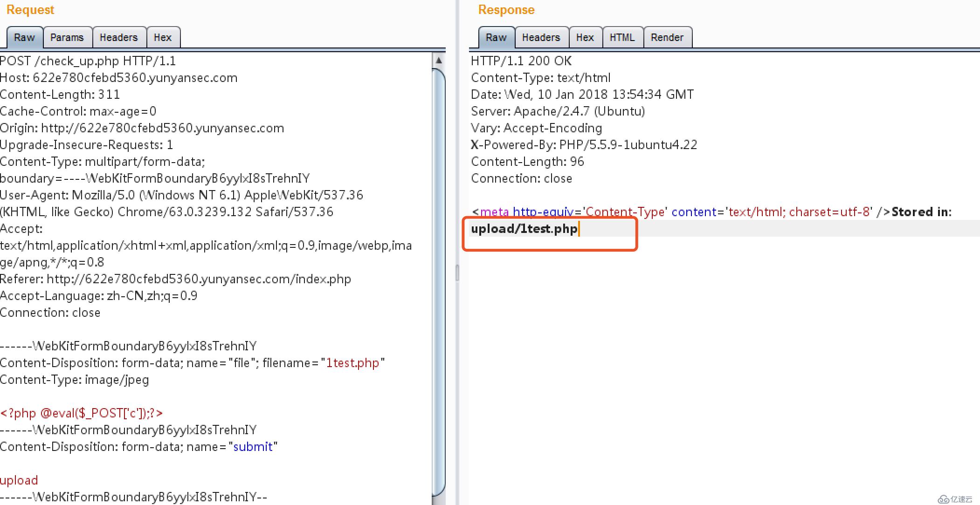Screen dimensions: 980x505
Task: Click the Origin header line
Action: pos(142,128)
